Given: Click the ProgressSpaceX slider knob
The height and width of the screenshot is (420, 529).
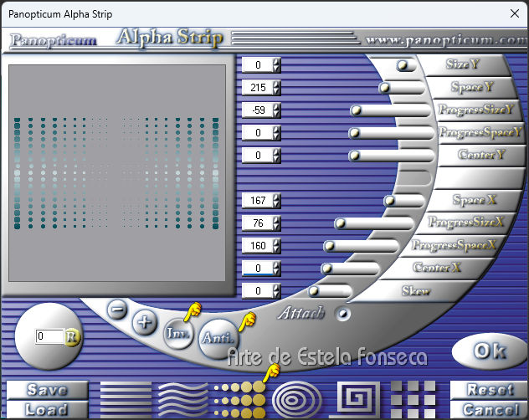Looking at the screenshot, I should coord(329,246).
